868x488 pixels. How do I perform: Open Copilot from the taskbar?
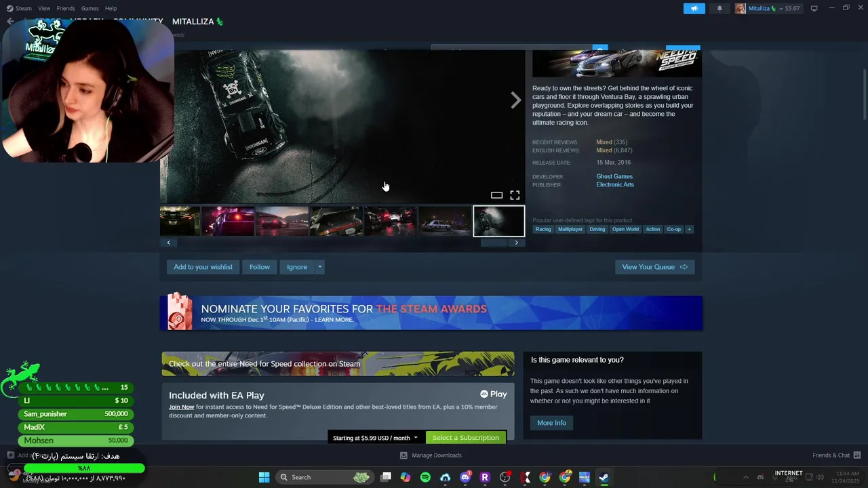click(406, 477)
